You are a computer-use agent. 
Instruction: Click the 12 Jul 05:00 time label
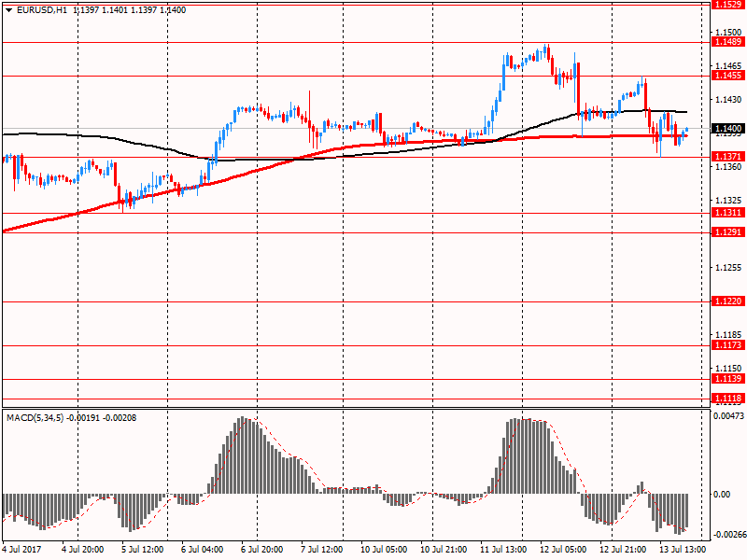(563, 549)
